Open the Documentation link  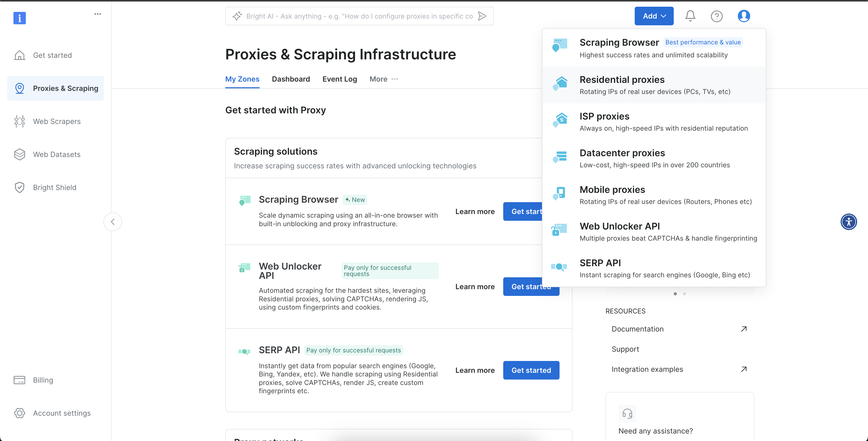(x=637, y=329)
